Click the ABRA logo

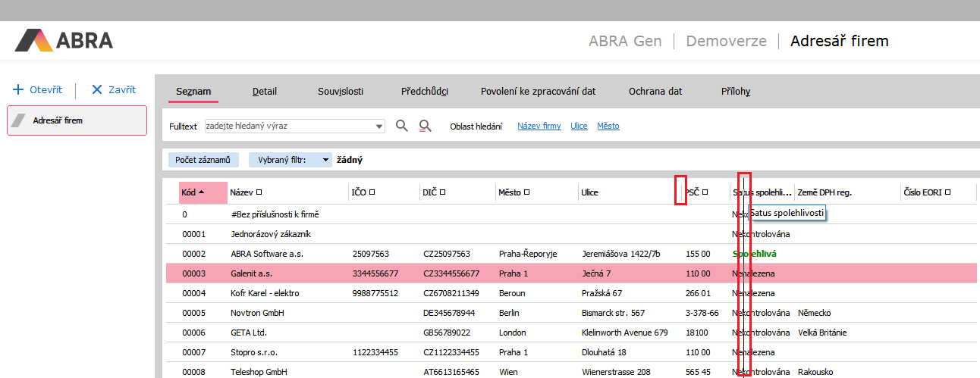click(x=64, y=40)
